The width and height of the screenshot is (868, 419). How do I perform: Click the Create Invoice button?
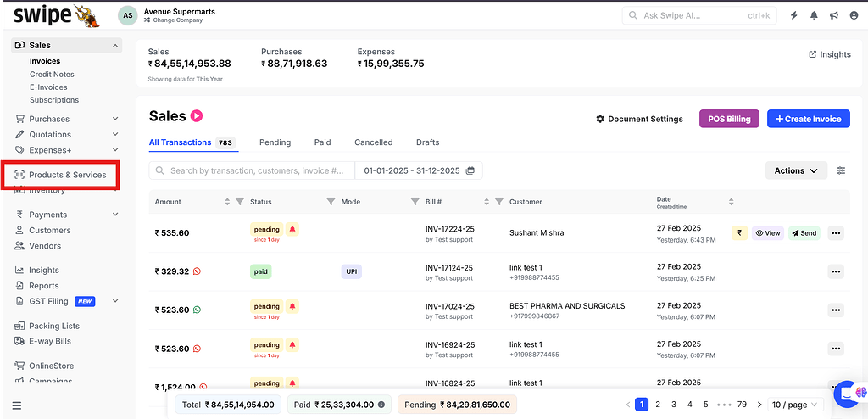tap(808, 119)
